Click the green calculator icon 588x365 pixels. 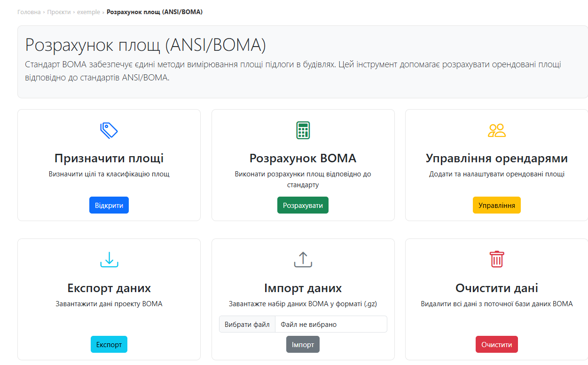(303, 130)
